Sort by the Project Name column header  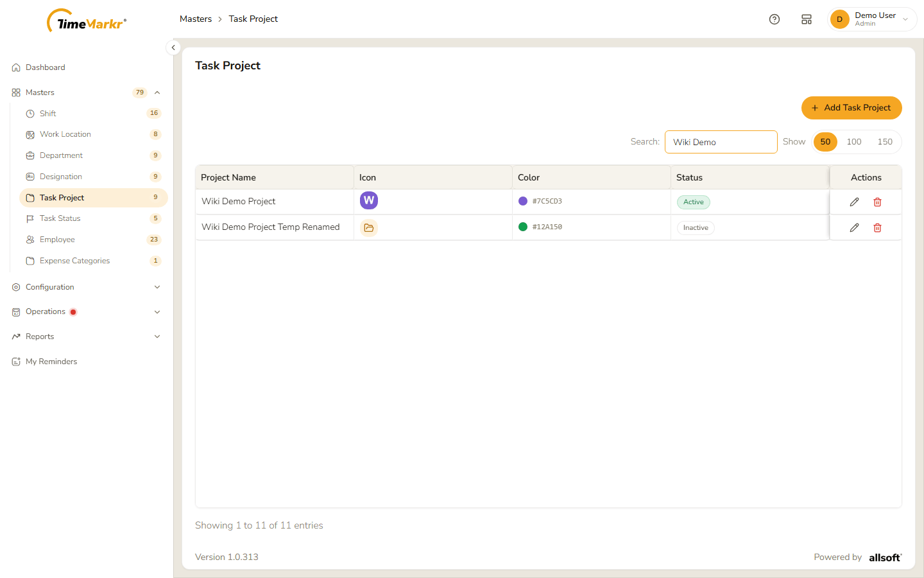coord(274,177)
